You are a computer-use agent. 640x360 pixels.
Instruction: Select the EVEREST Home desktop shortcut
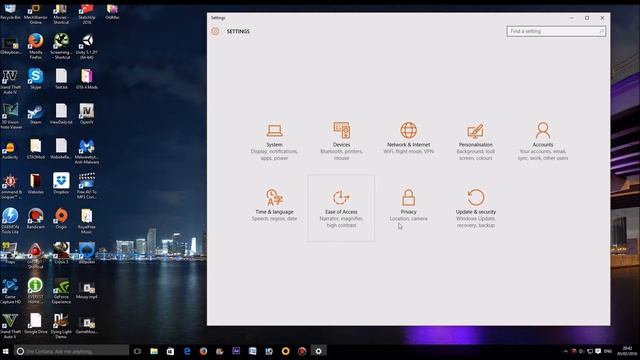tap(36, 291)
